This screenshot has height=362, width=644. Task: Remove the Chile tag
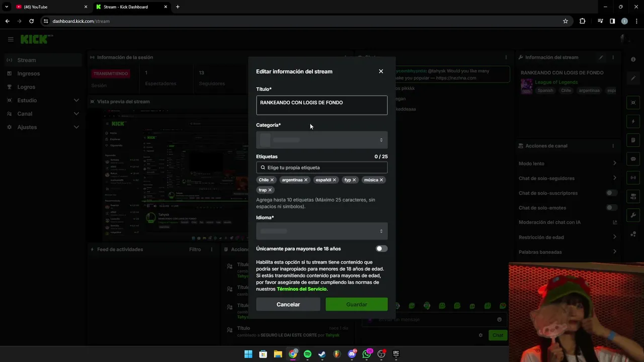tap(272, 180)
